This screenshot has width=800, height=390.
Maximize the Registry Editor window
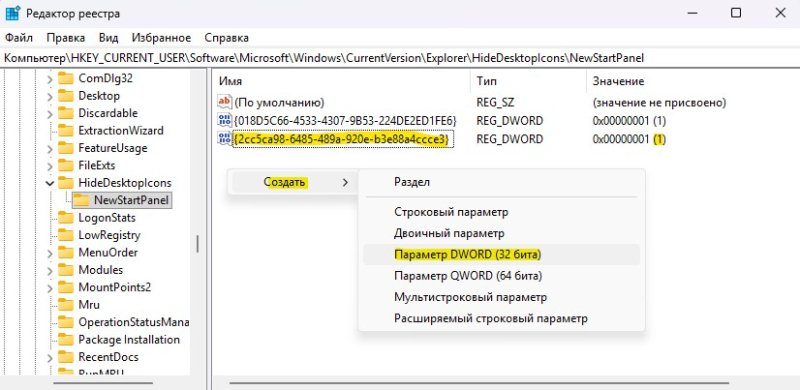pos(736,13)
